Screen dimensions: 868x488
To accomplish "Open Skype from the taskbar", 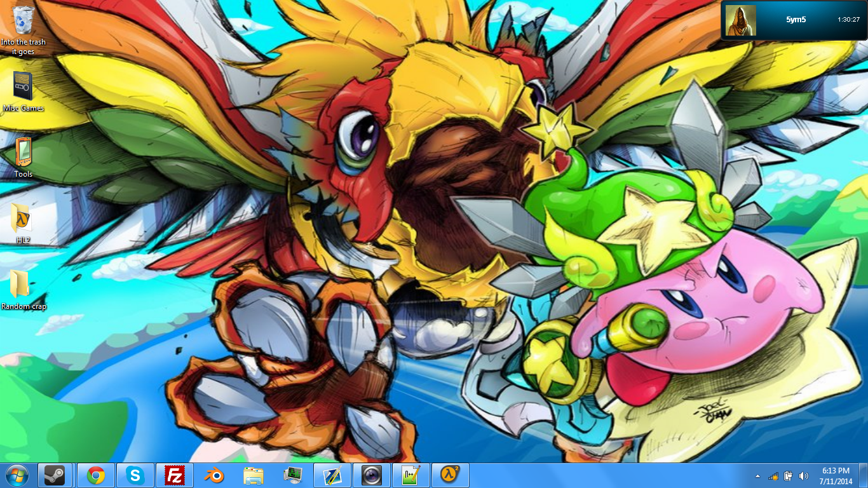I will point(135,475).
